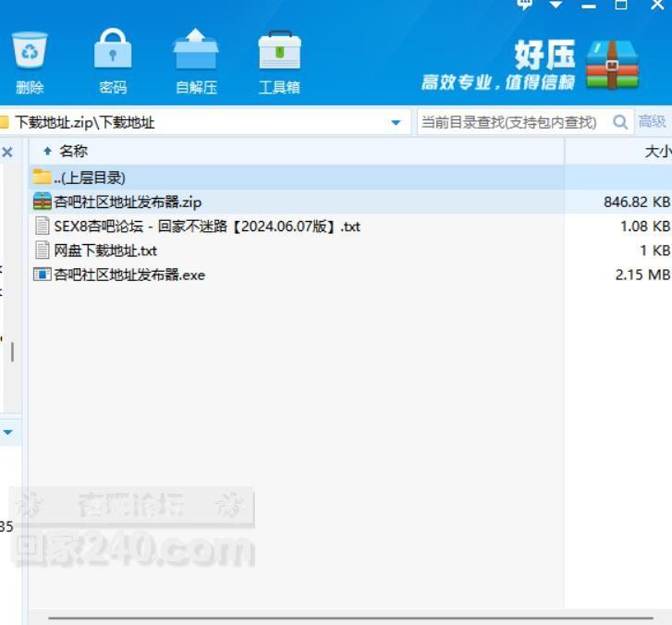Click size value 2.15 MB
The width and height of the screenshot is (672, 625).
pyautogui.click(x=642, y=275)
